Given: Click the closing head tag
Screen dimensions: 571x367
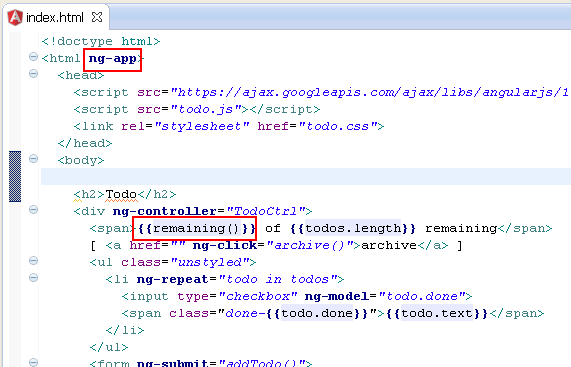Looking at the screenshot, I should click(85, 143).
